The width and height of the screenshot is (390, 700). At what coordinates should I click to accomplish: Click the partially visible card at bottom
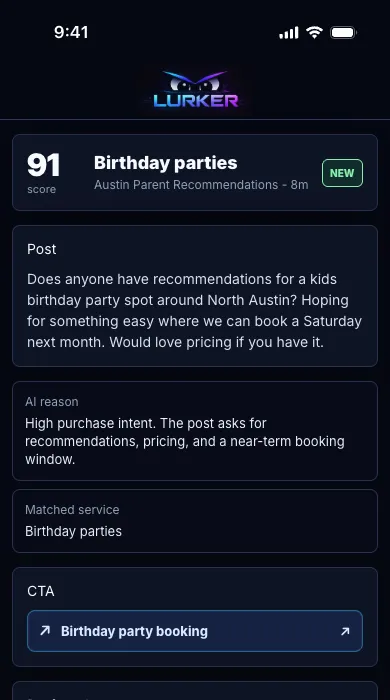[195, 691]
